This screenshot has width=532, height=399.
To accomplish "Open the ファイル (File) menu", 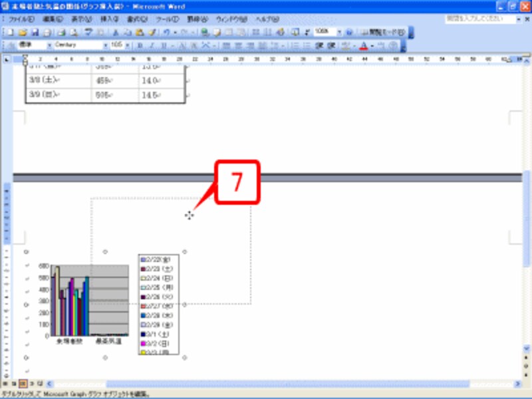I will [21, 19].
